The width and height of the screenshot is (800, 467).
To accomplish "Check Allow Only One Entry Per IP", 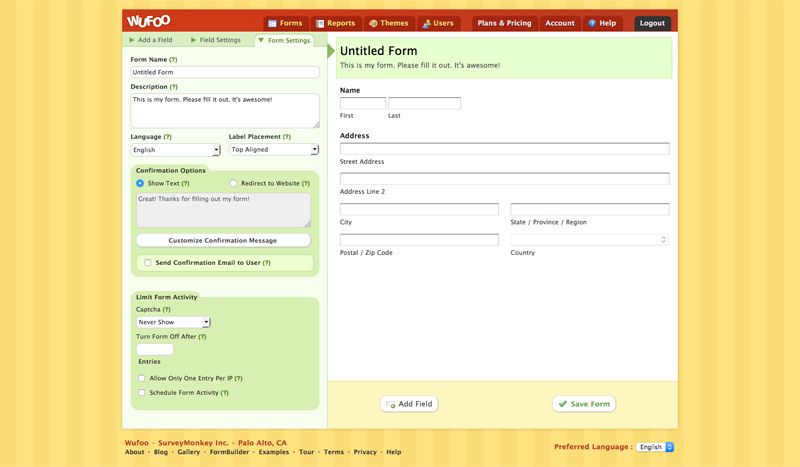I will 142,378.
